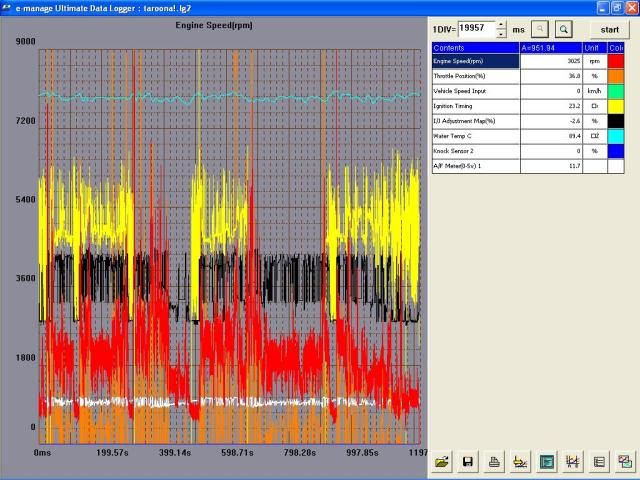Click the km/h unit cell

595,91
